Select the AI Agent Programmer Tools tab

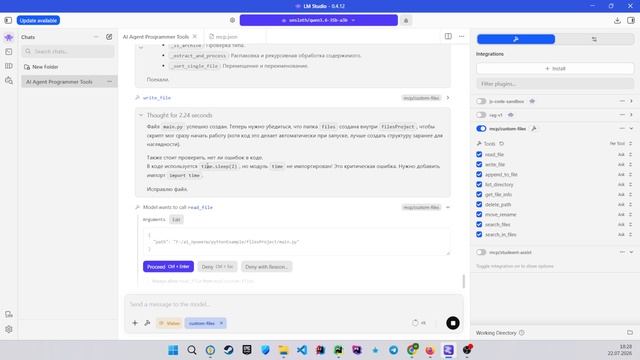pyautogui.click(x=156, y=37)
